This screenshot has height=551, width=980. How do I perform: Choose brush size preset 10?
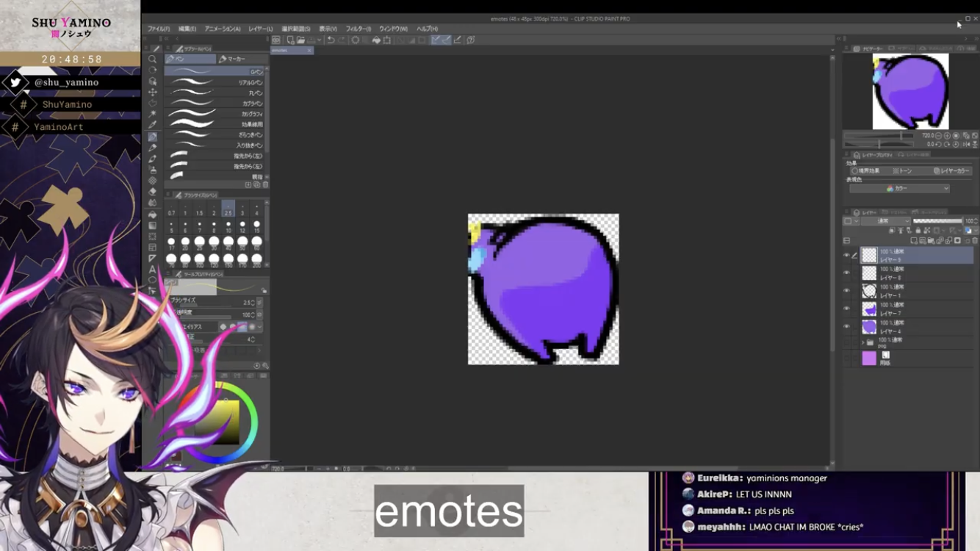pos(228,226)
